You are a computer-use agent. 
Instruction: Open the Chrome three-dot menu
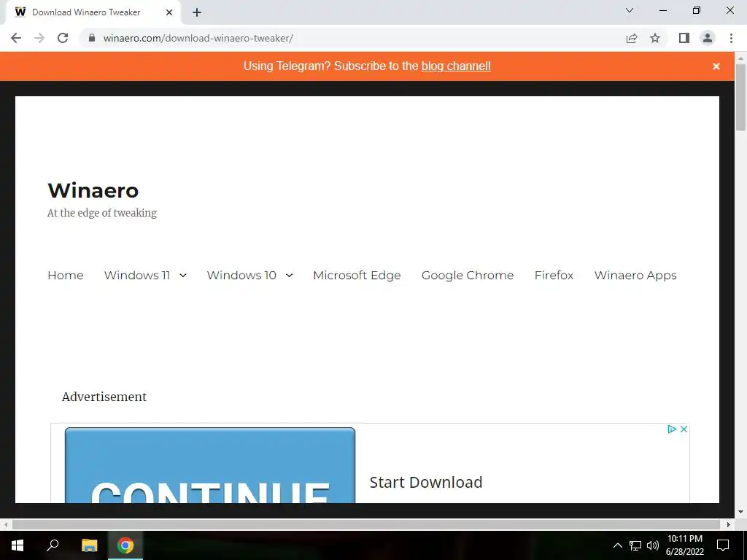pyautogui.click(x=731, y=38)
